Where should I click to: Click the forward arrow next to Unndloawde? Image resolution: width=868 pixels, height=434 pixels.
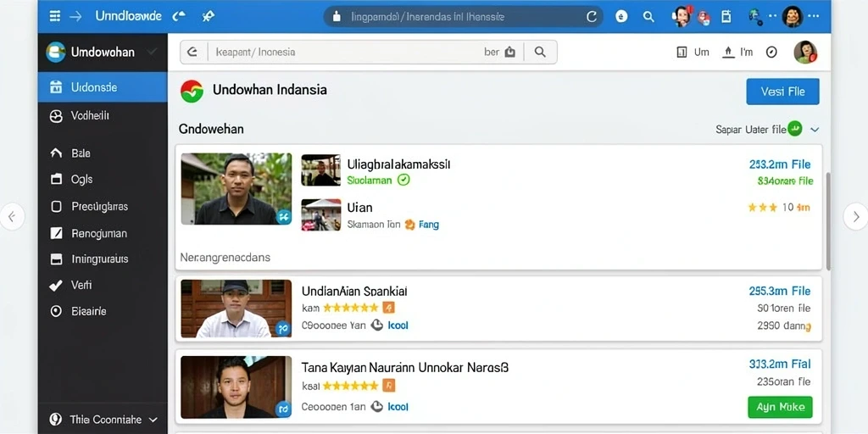75,17
